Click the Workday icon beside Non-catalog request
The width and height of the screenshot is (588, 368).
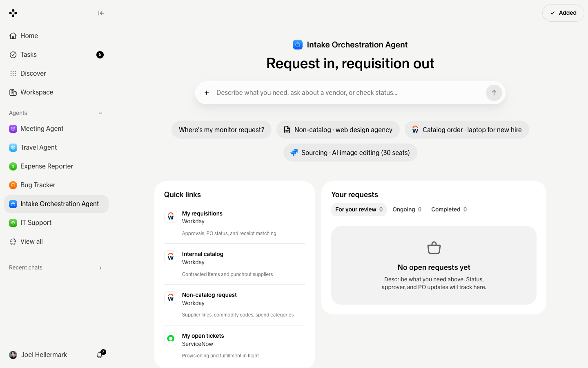tap(171, 298)
